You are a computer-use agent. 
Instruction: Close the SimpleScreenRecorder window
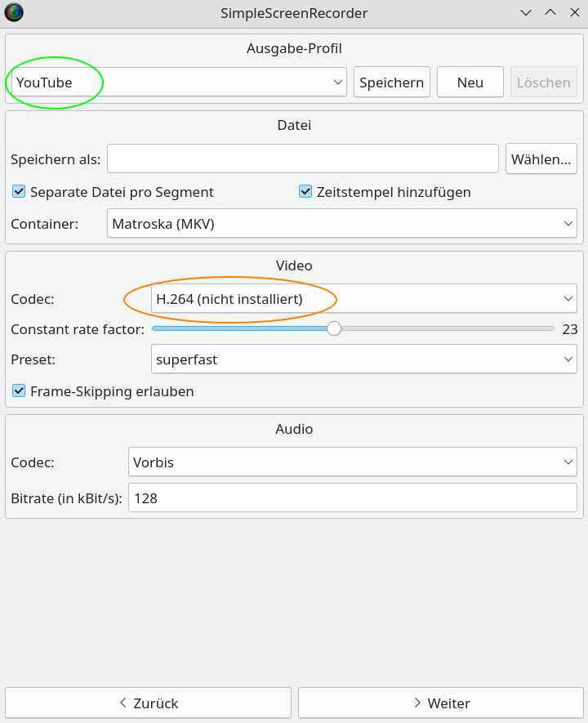coord(575,13)
